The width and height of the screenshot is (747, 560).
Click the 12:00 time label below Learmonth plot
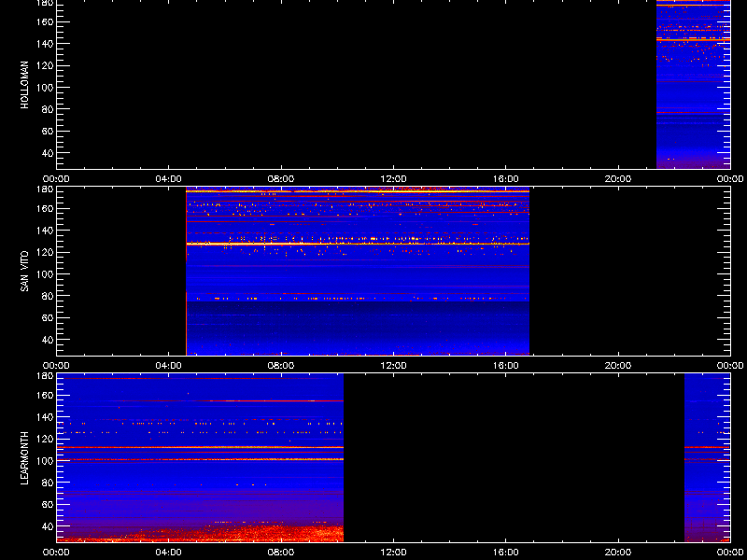coord(393,553)
